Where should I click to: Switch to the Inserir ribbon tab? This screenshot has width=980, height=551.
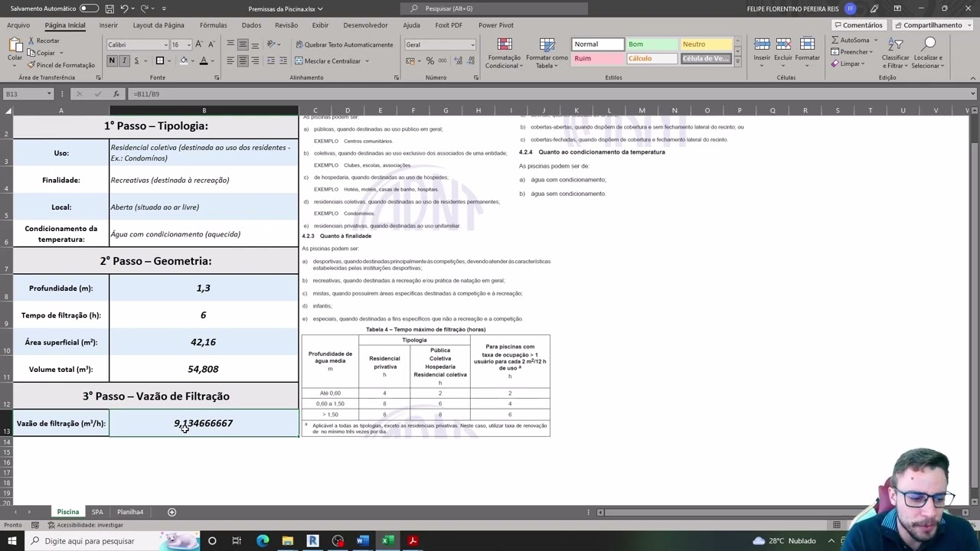(x=108, y=25)
